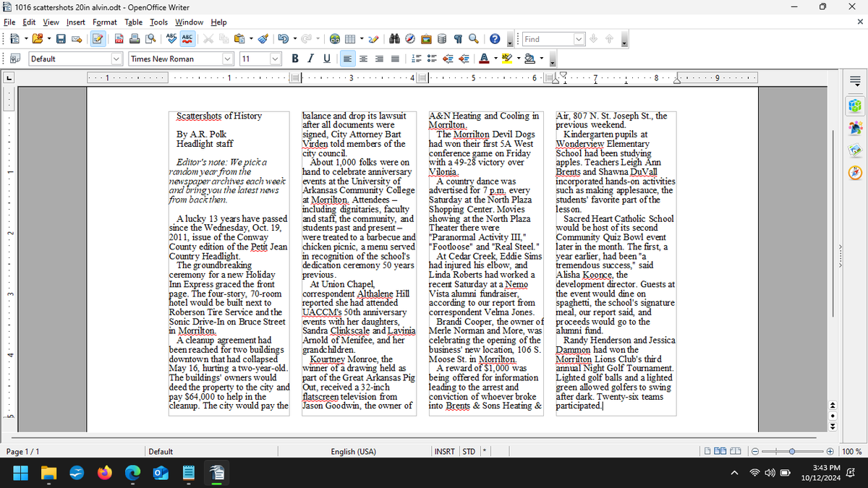Open the Tools menu

tap(158, 22)
